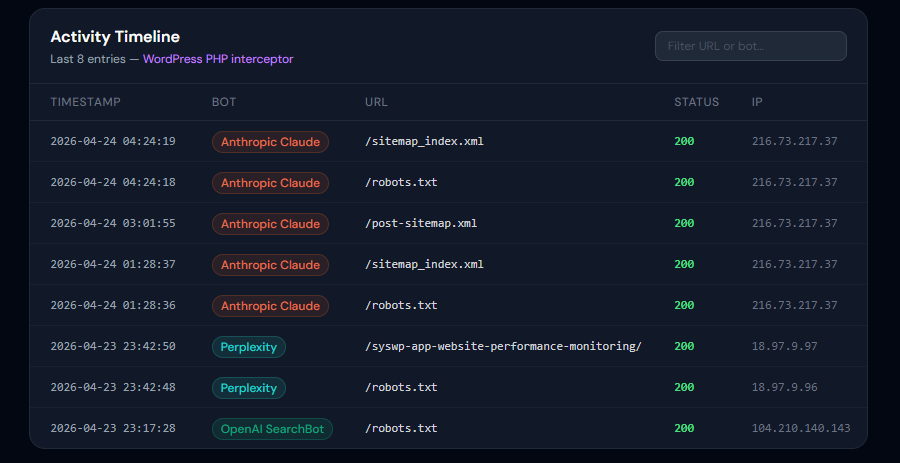Screen dimensions: 900x463
Task: Focus the Filter URL or bot field
Action: [x=751, y=46]
